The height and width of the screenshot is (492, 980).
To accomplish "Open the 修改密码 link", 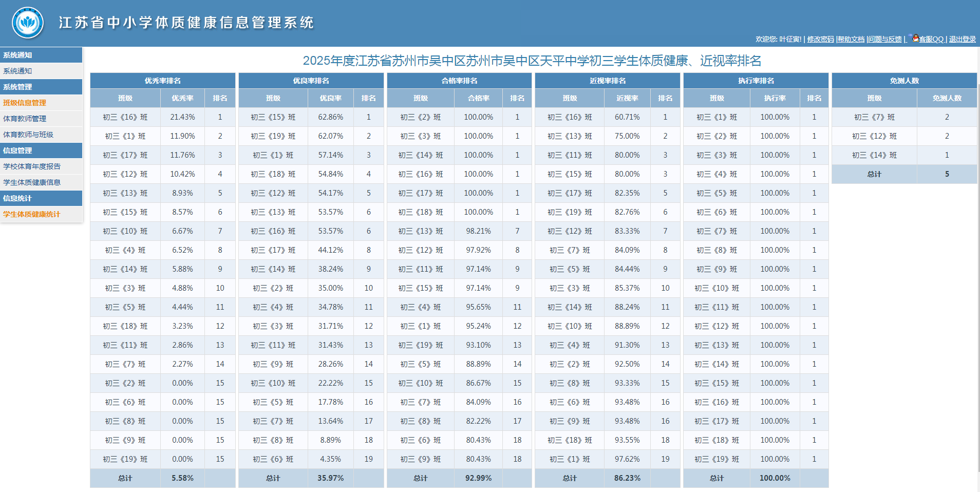I will coord(820,40).
